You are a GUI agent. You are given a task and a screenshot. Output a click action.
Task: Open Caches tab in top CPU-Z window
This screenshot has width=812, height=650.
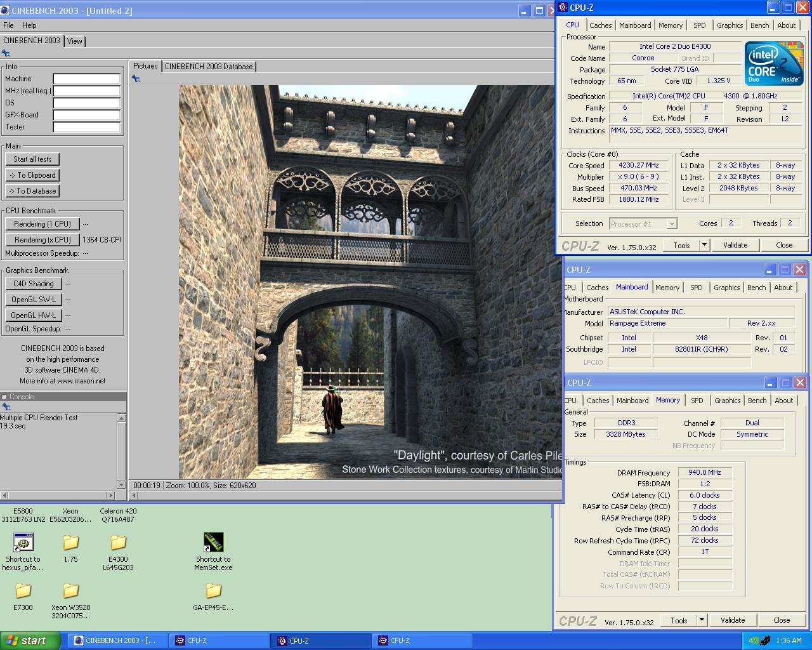(x=600, y=25)
